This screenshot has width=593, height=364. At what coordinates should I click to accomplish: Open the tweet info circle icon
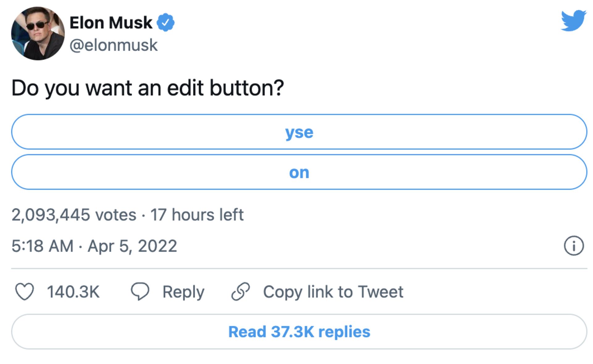point(574,246)
